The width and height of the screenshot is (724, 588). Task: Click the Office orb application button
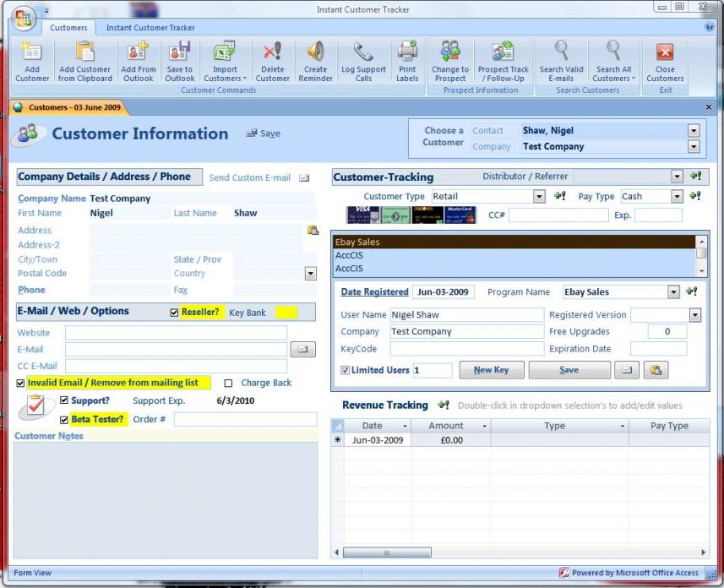24,19
